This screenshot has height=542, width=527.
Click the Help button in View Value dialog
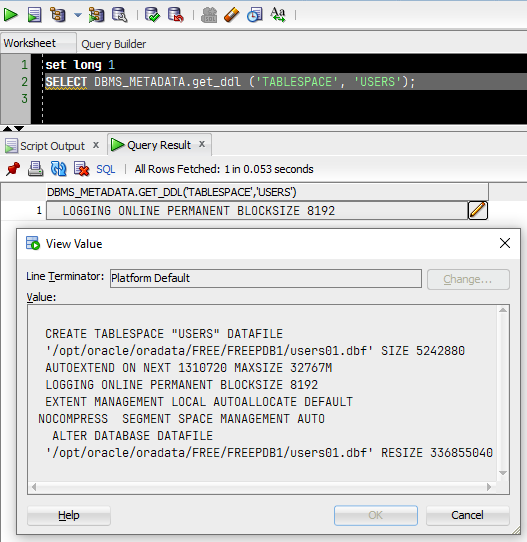point(69,515)
